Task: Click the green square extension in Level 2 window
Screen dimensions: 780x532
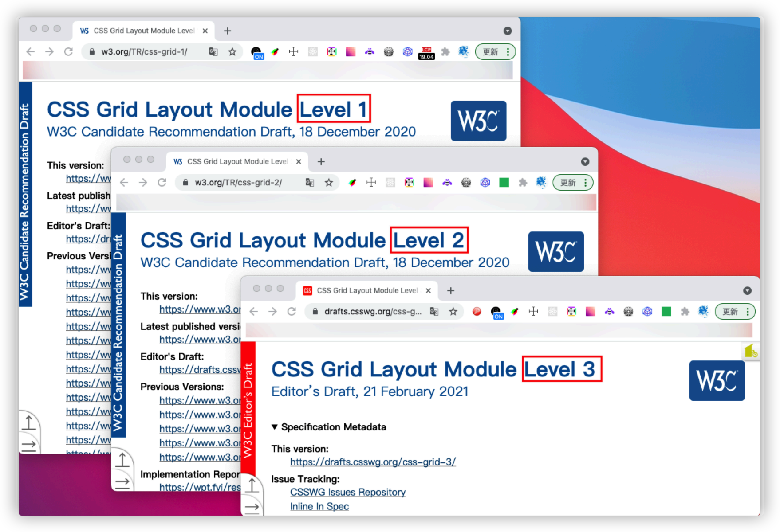Action: [504, 182]
